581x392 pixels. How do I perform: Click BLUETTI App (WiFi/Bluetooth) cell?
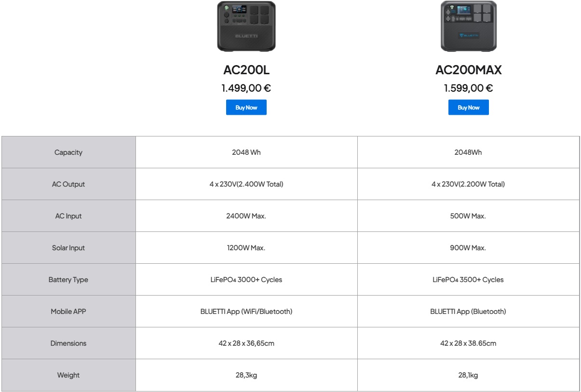(x=246, y=311)
